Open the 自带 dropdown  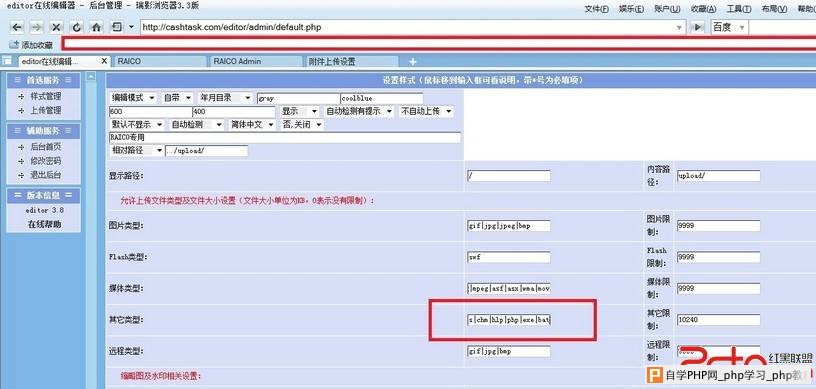[x=177, y=97]
